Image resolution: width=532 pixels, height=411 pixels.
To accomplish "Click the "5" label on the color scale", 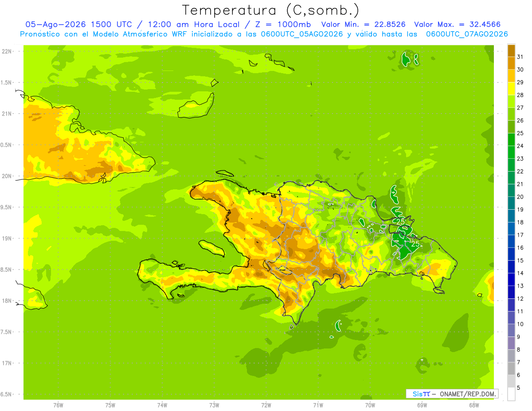I will pyautogui.click(x=519, y=388).
